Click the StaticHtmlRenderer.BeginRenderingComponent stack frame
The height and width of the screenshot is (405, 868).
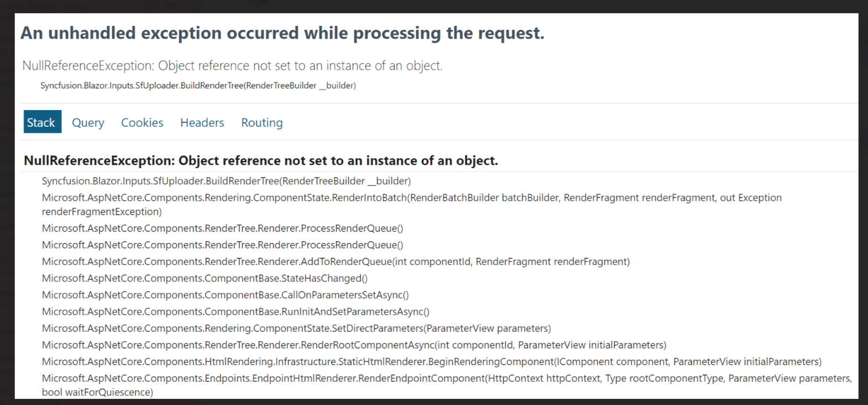[431, 361]
